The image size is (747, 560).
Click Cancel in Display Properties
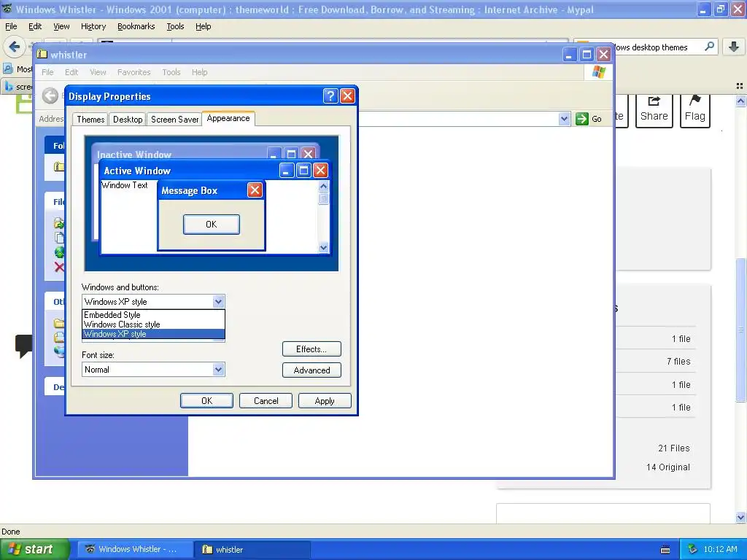[x=266, y=401]
